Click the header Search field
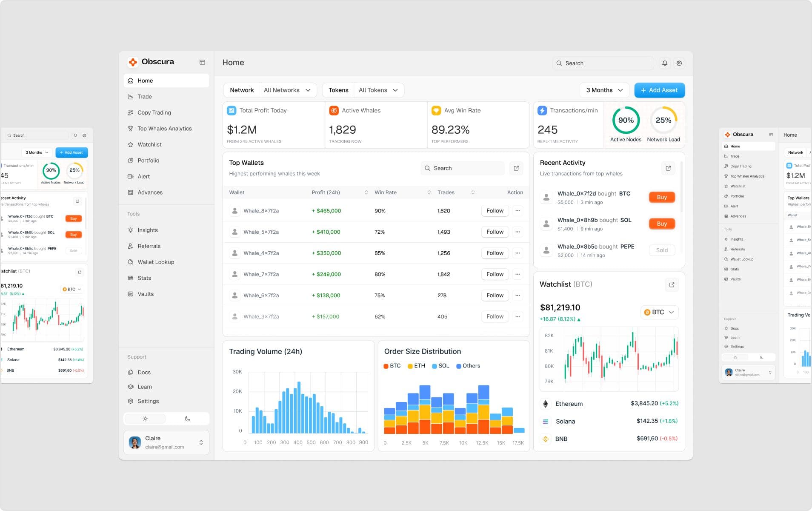The image size is (812, 511). tap(603, 63)
